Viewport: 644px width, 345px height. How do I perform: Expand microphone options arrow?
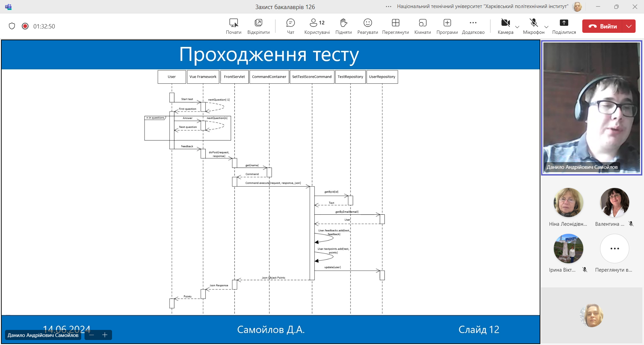click(x=546, y=27)
